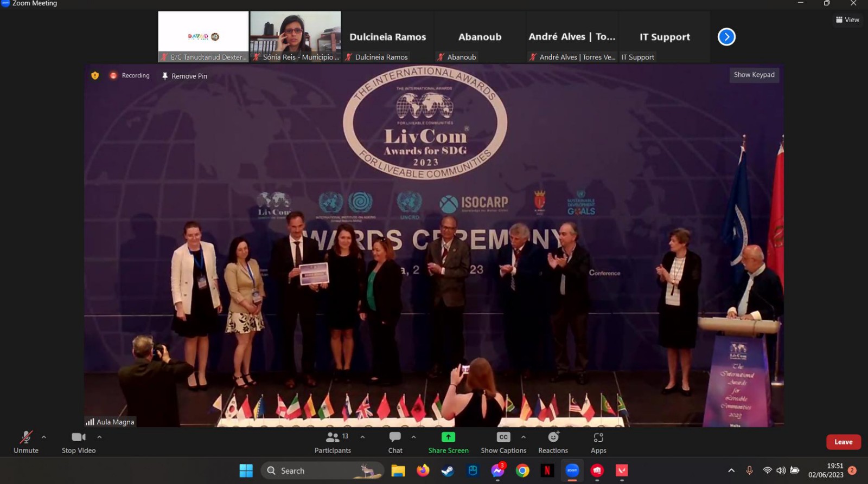This screenshot has height=484, width=868.
Task: Switch to Zoom taskbar icon
Action: click(x=572, y=470)
